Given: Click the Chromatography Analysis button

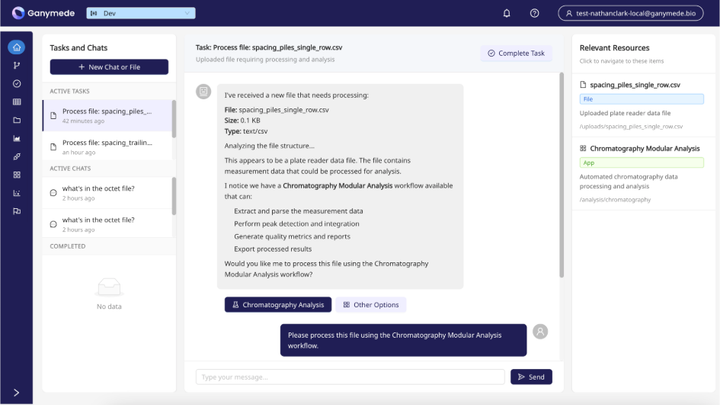Looking at the screenshot, I should click(x=278, y=304).
